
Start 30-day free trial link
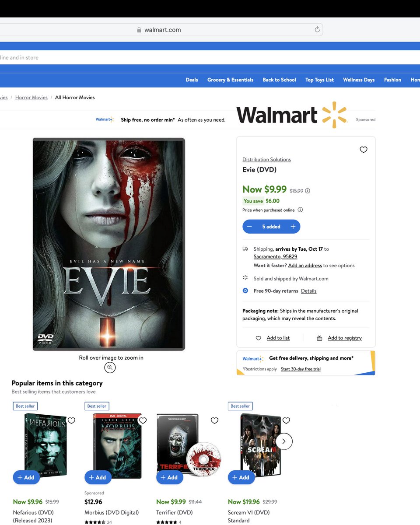301,369
